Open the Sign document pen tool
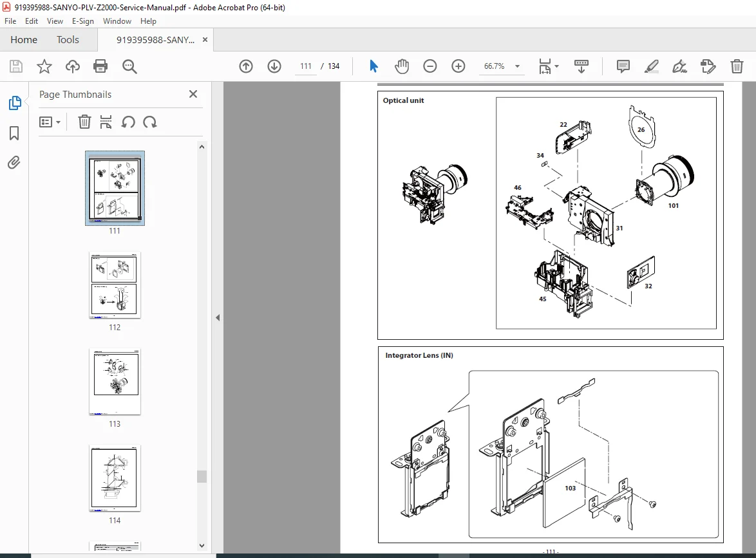 679,66
